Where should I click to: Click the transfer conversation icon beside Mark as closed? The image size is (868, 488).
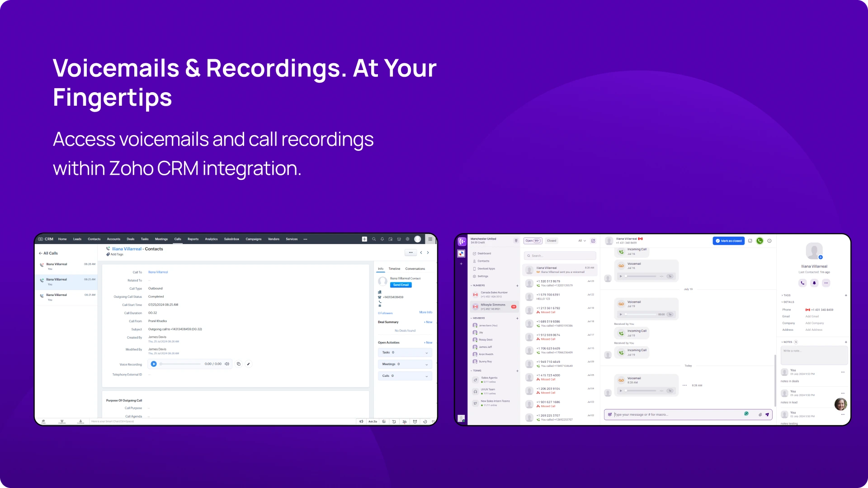click(750, 241)
